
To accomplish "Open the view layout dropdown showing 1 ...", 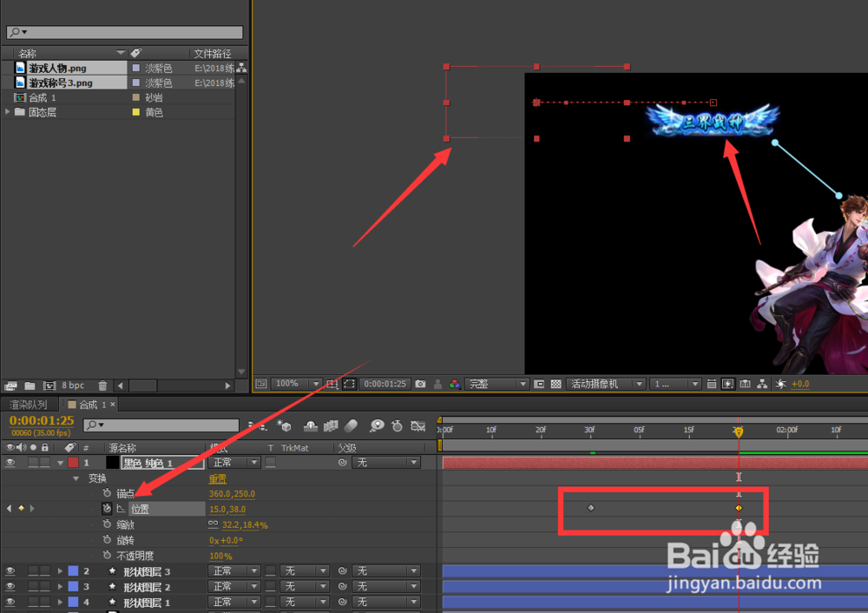I will (675, 384).
